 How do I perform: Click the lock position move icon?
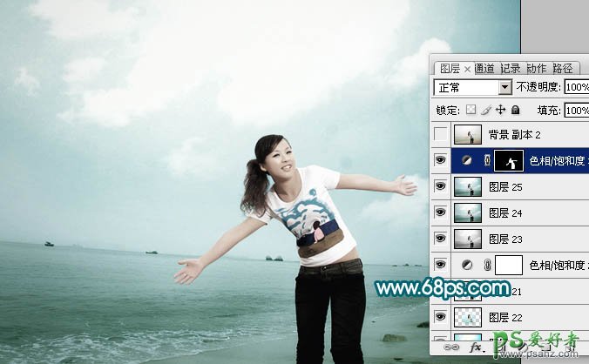click(501, 111)
